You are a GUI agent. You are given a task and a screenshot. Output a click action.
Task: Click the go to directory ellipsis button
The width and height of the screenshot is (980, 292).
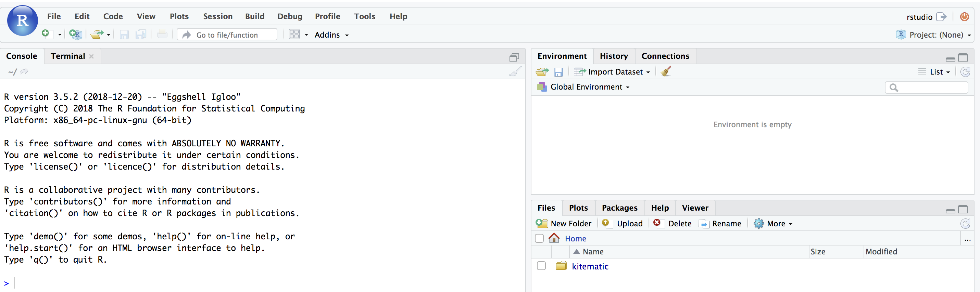click(x=967, y=240)
